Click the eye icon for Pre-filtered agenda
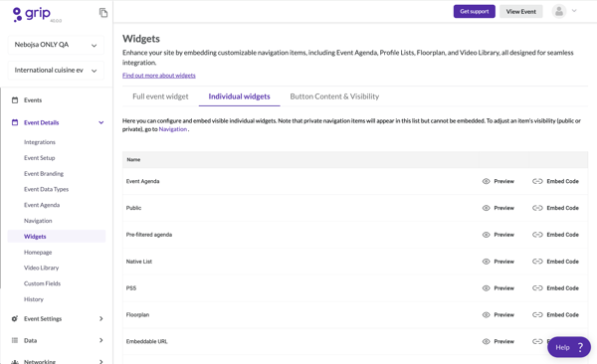The height and width of the screenshot is (364, 597). [486, 235]
